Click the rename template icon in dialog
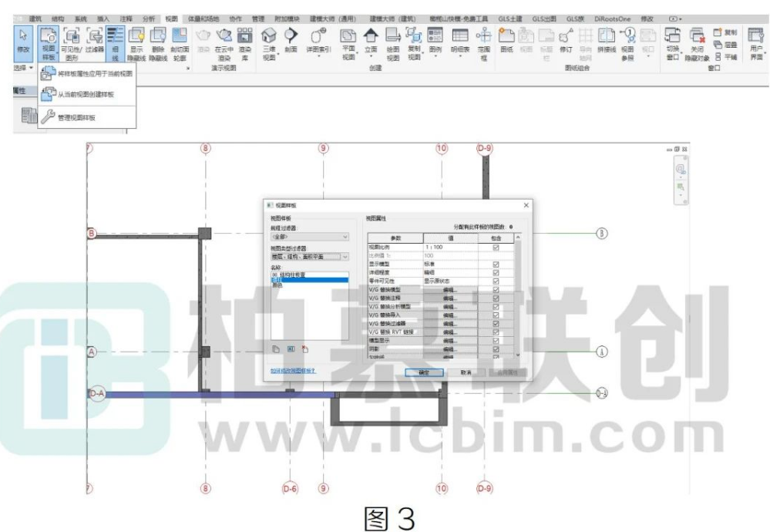The image size is (770, 532). click(291, 349)
